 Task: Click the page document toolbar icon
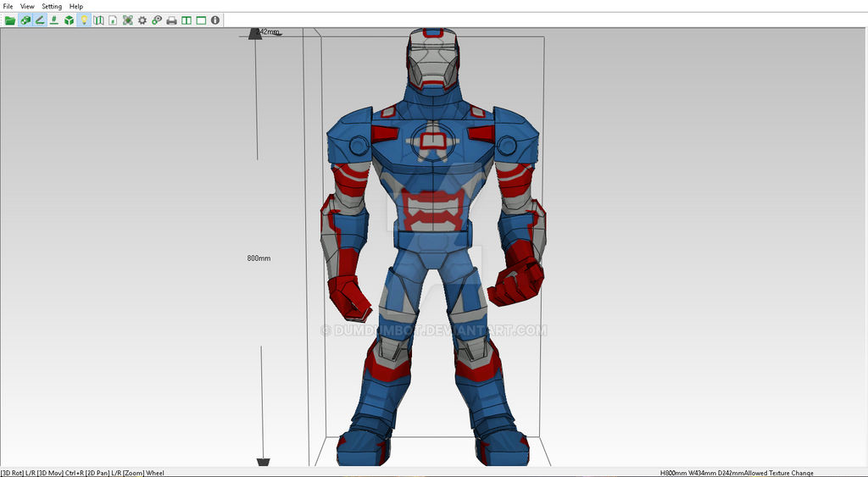[x=113, y=20]
